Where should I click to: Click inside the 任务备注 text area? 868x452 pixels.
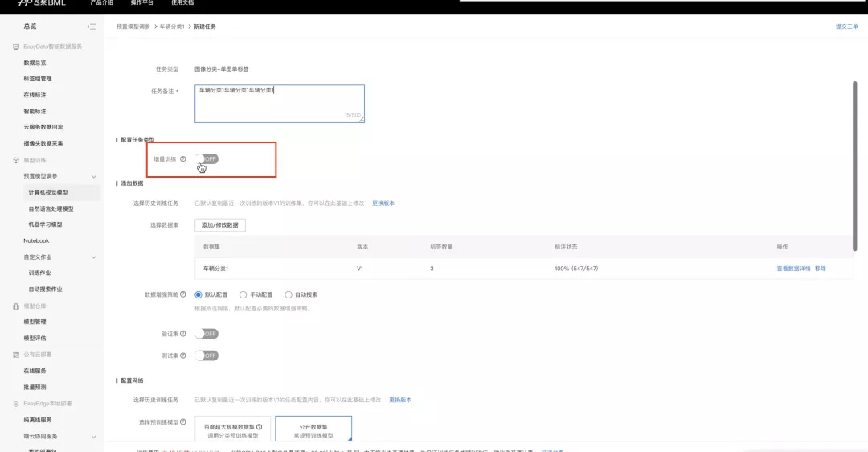(x=280, y=104)
